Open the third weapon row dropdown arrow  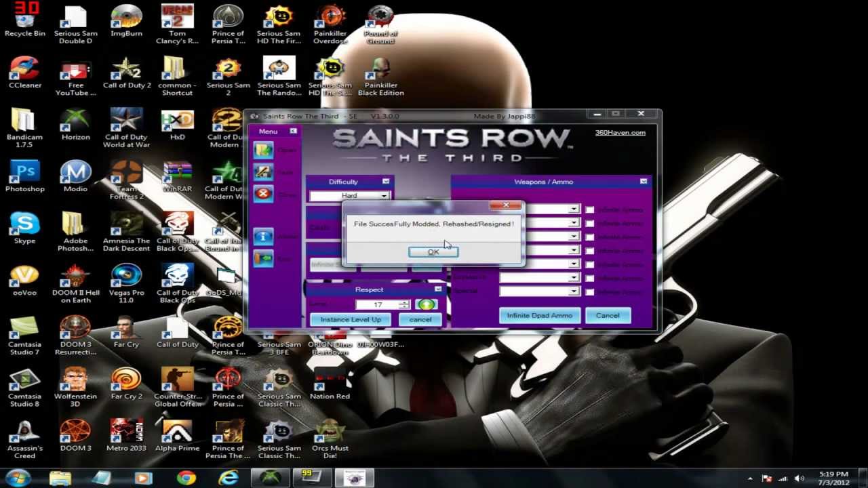click(x=574, y=237)
